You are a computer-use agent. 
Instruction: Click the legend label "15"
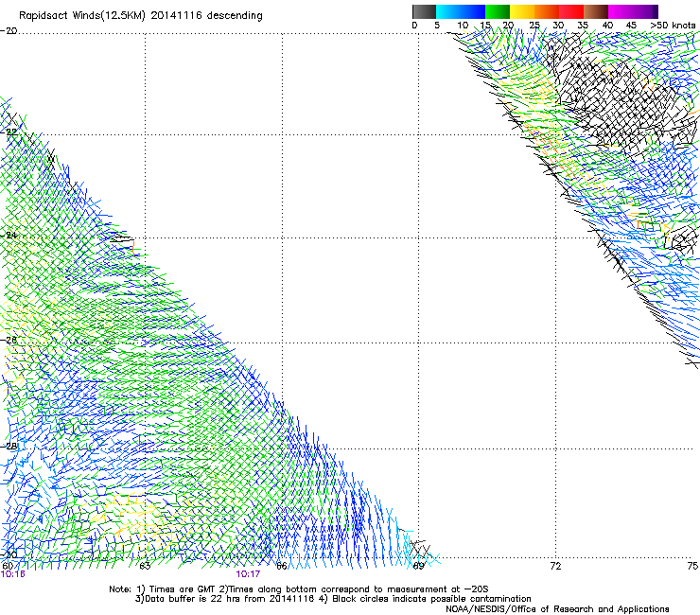(x=485, y=25)
